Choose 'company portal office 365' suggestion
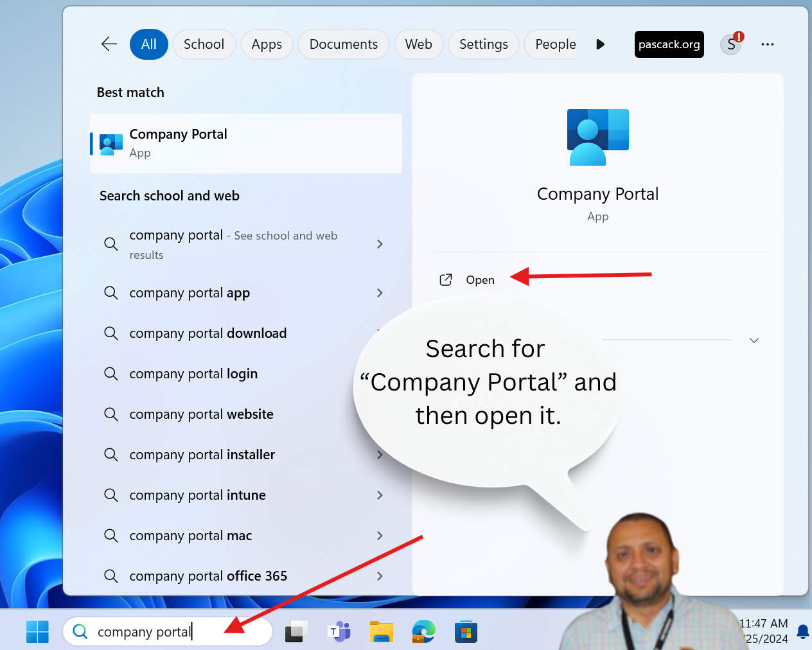This screenshot has width=812, height=650. [208, 576]
